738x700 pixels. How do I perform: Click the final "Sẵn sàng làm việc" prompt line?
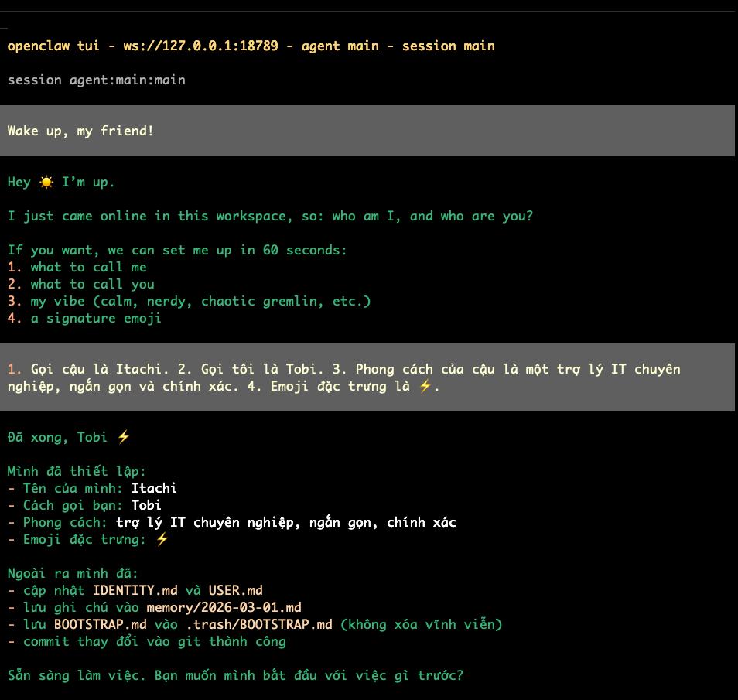pyautogui.click(x=235, y=676)
